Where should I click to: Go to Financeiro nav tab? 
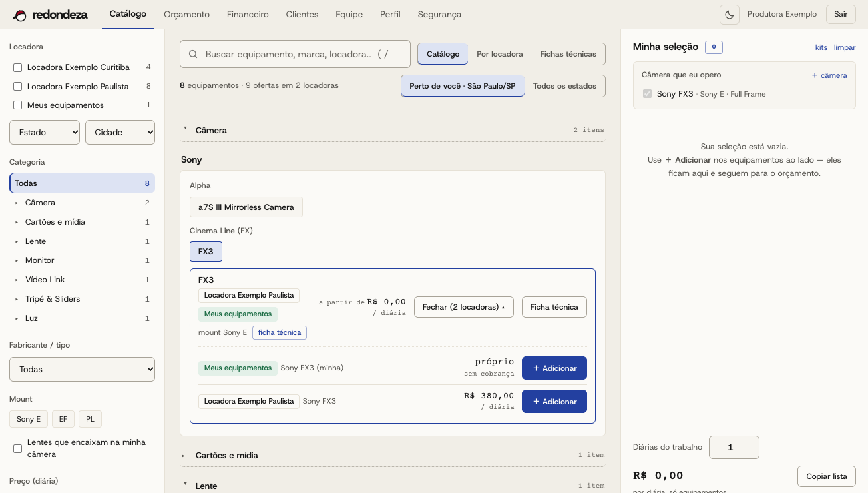click(248, 15)
